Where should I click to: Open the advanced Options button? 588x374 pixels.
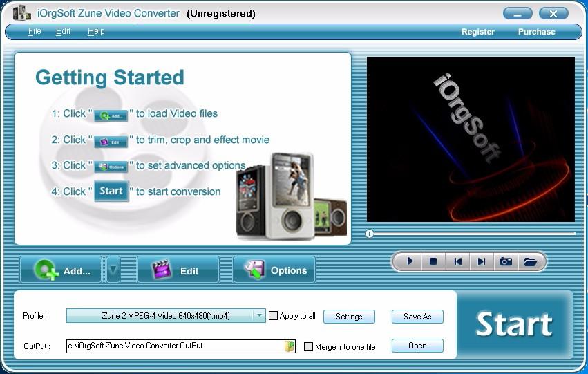point(274,270)
